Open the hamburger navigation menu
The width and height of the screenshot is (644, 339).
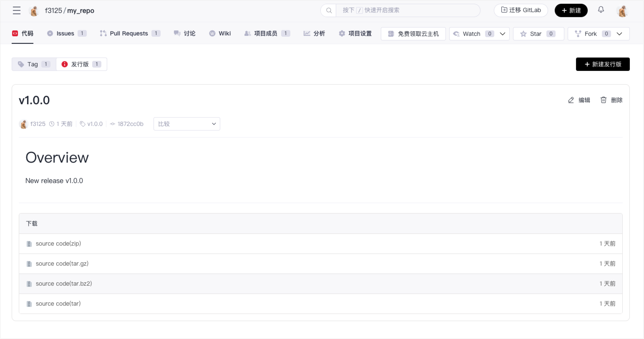[17, 10]
